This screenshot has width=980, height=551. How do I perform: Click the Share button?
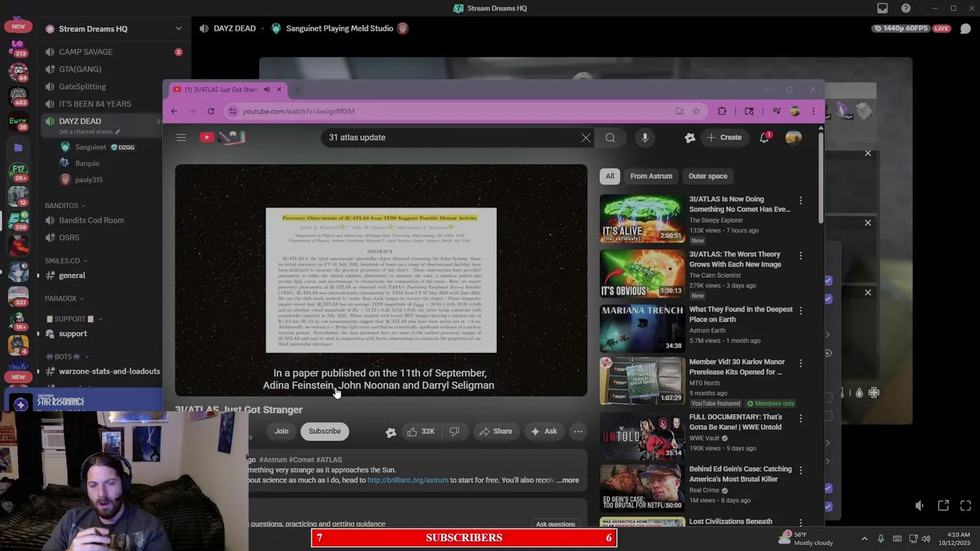[x=495, y=432]
